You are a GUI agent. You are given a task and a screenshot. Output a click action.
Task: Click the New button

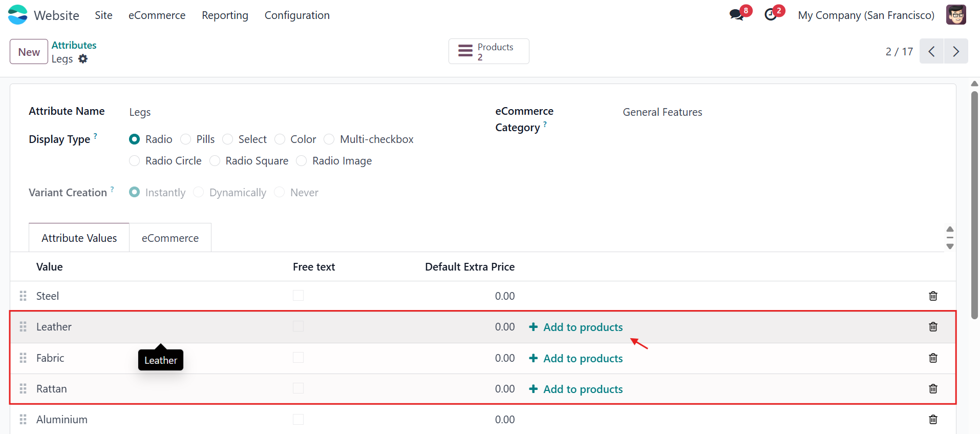pyautogui.click(x=29, y=52)
